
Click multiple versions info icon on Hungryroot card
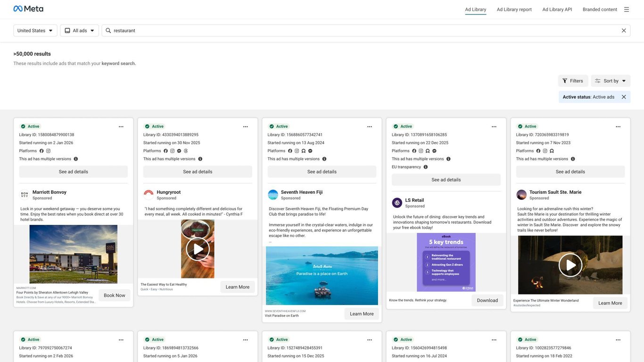pos(200,159)
